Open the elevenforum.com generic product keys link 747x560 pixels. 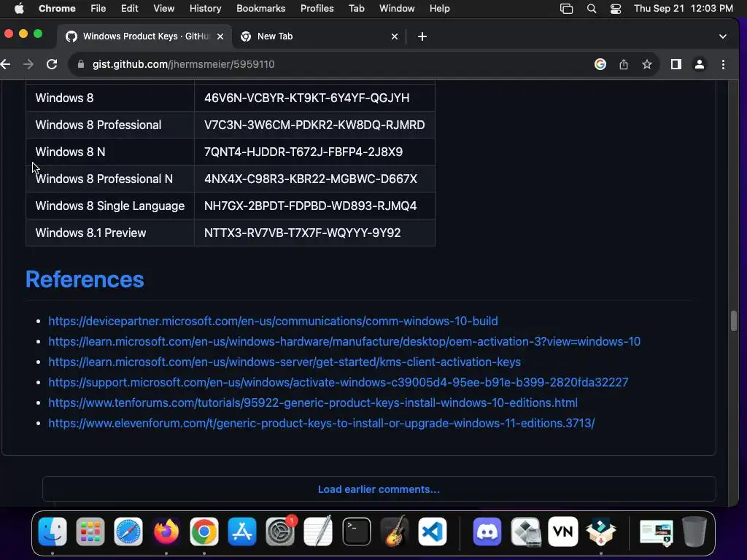(x=322, y=424)
